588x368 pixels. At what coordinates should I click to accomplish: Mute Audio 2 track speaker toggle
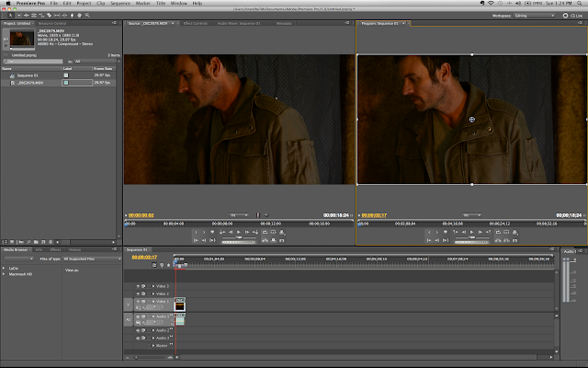coord(138,330)
